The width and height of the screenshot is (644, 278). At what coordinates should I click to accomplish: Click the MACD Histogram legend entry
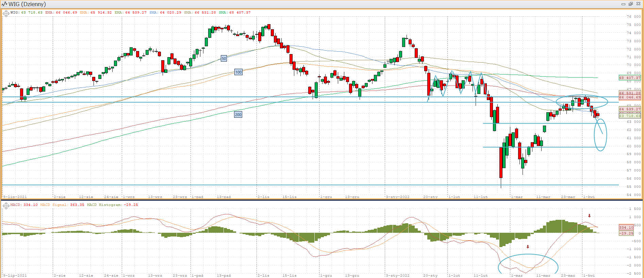coord(112,205)
